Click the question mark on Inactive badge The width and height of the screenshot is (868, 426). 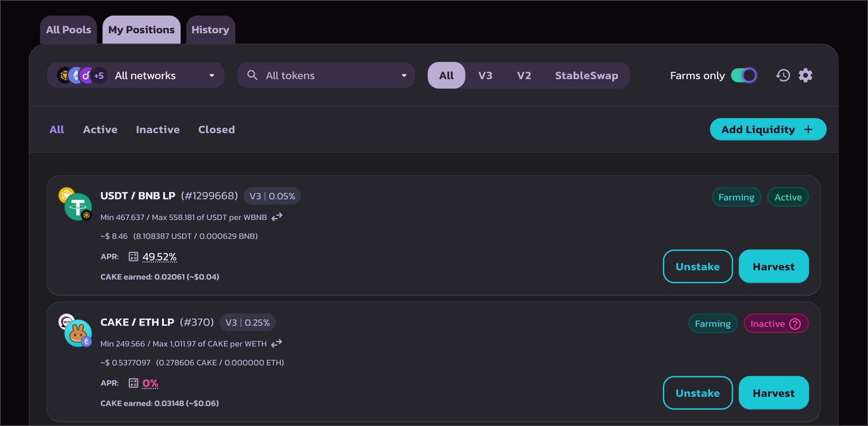(795, 324)
